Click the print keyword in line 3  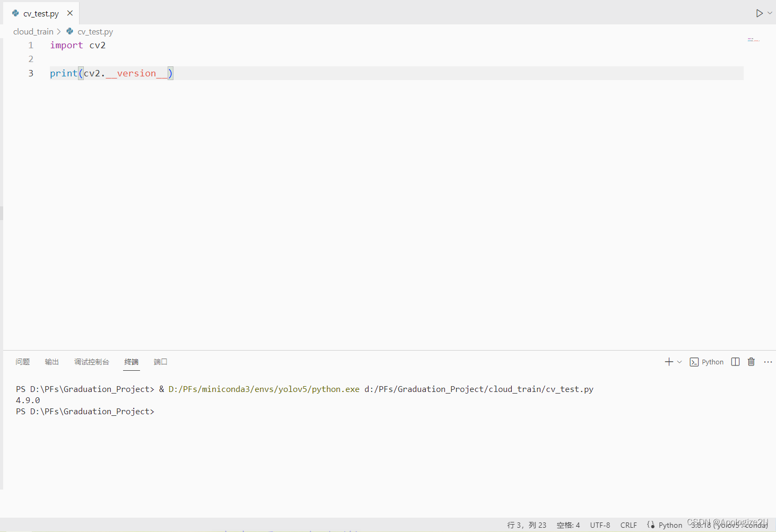(64, 73)
